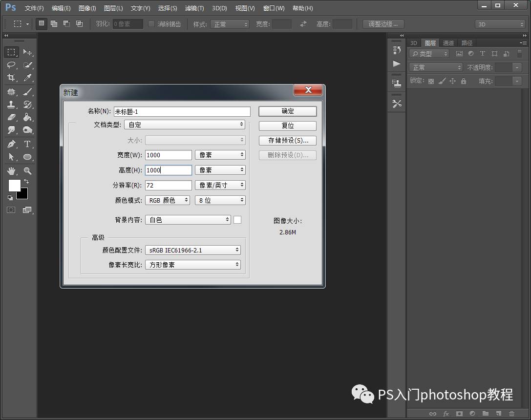
Task: Choose Add to Selection mode
Action: 54,24
